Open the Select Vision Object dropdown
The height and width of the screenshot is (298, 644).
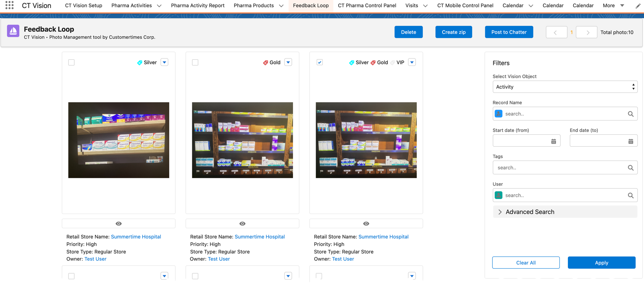(x=564, y=87)
